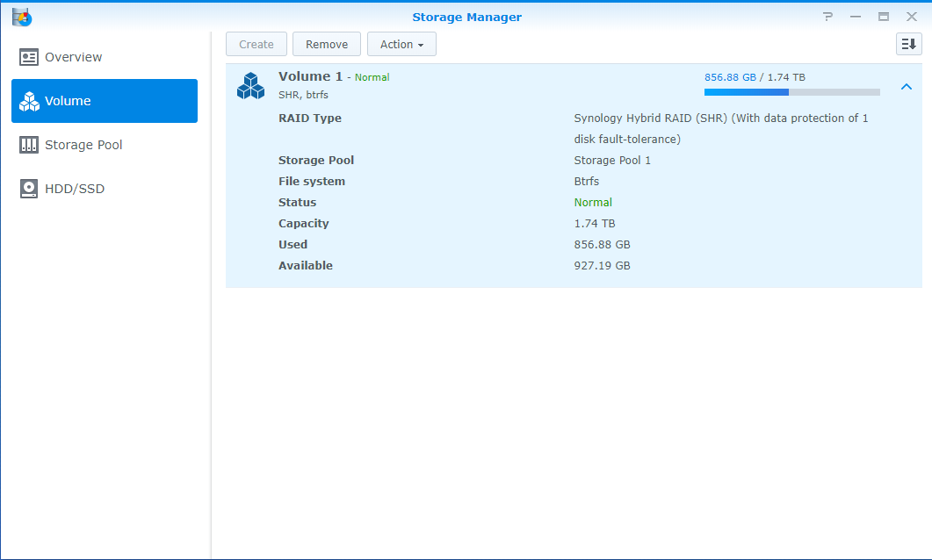Select the Normal status label
932x560 pixels.
(x=372, y=76)
